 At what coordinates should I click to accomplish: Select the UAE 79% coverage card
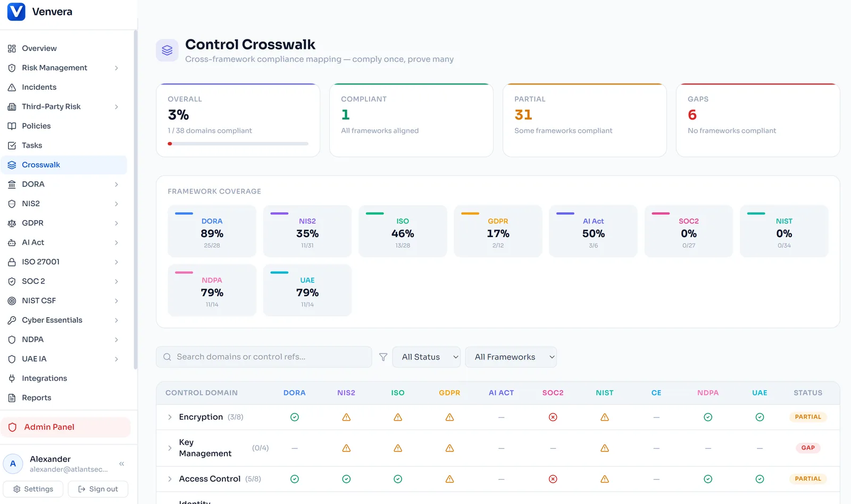point(307,290)
